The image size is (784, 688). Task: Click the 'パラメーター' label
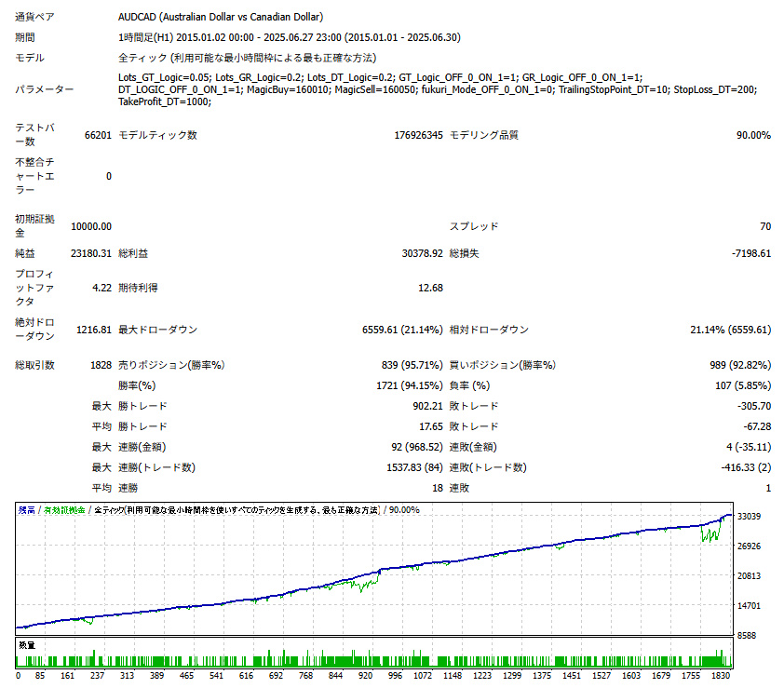pyautogui.click(x=44, y=89)
